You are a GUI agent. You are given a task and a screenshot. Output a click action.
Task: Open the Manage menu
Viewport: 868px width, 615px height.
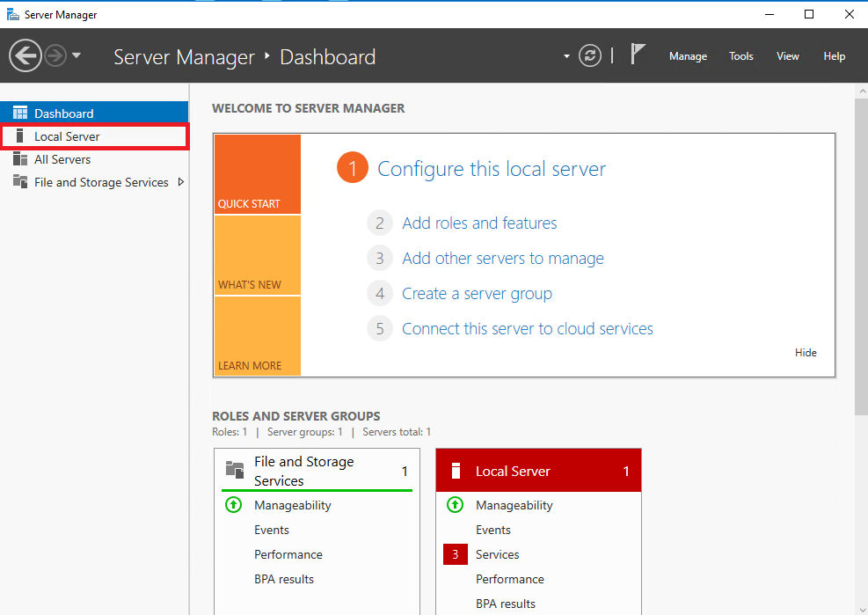click(x=688, y=56)
